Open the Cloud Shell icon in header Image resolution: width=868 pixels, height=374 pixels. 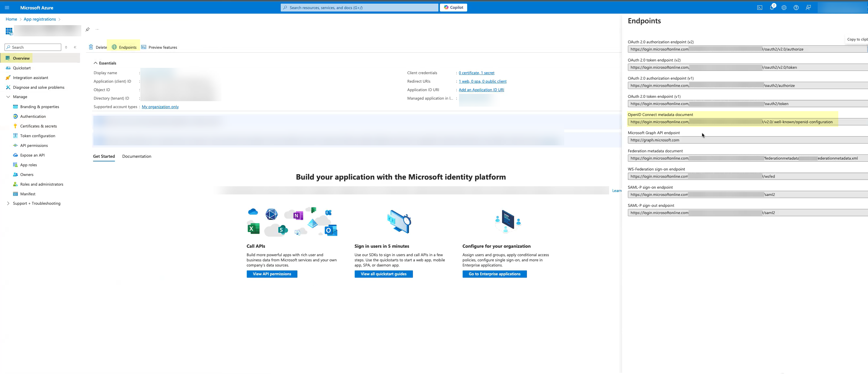pos(759,7)
